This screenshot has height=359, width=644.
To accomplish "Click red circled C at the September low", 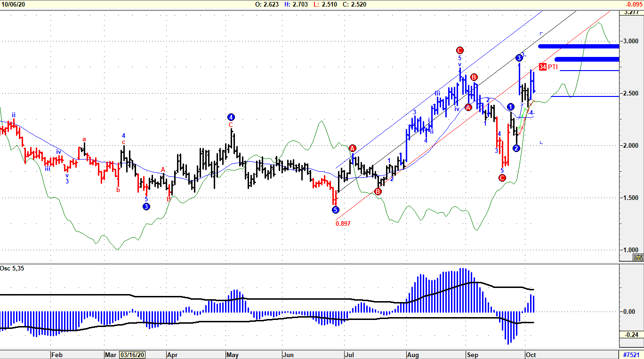I will point(502,178).
